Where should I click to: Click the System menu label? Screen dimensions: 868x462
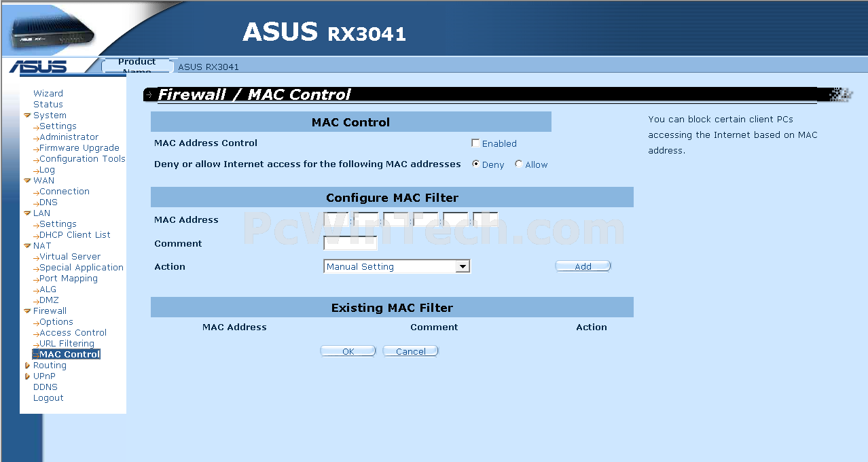point(50,115)
